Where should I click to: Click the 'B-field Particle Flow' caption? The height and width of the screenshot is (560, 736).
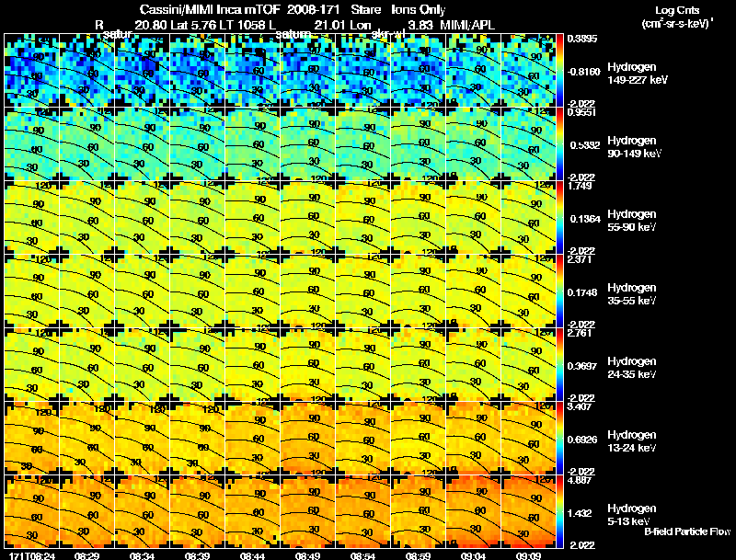tap(687, 531)
